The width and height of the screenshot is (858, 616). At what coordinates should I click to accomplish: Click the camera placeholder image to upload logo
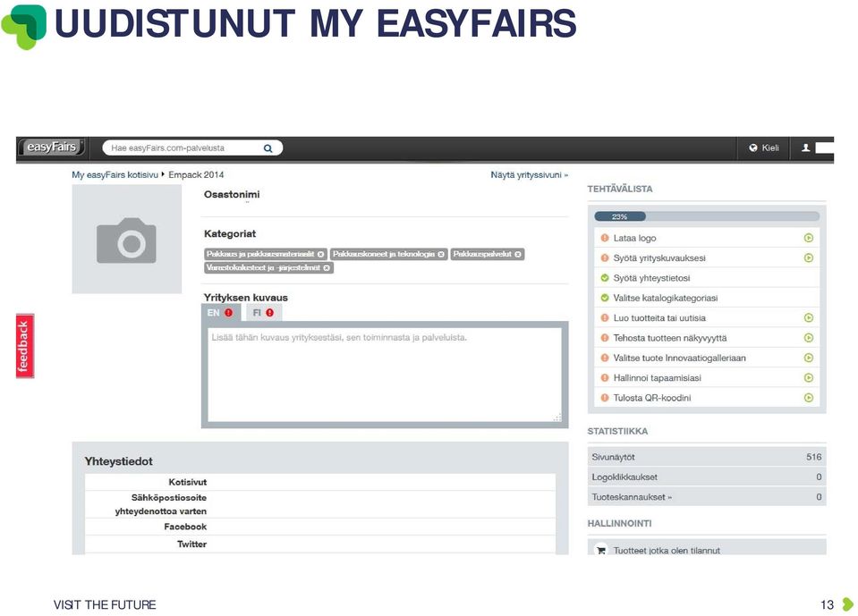(x=126, y=239)
